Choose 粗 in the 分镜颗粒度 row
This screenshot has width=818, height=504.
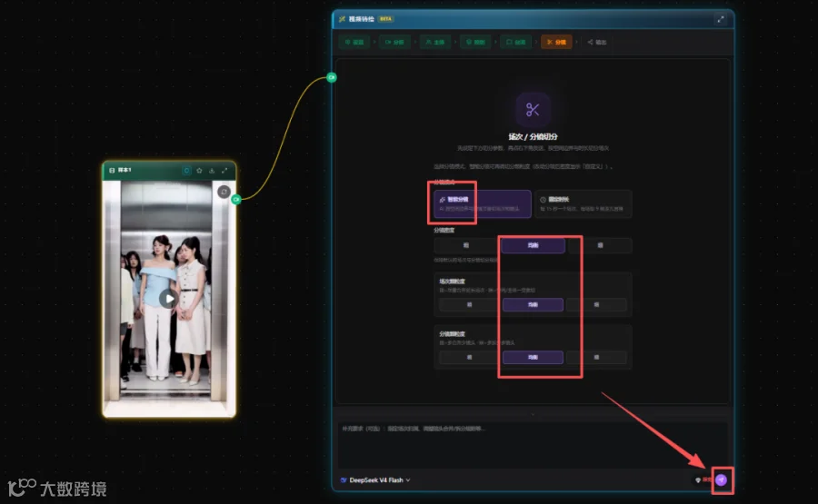[469, 358]
